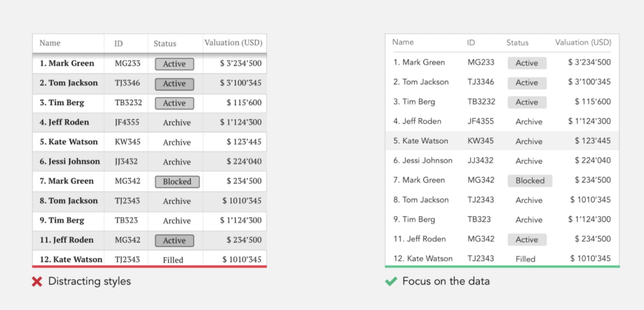Click the ID column header in the right table
Screen dimensions: 644x310
[471, 43]
